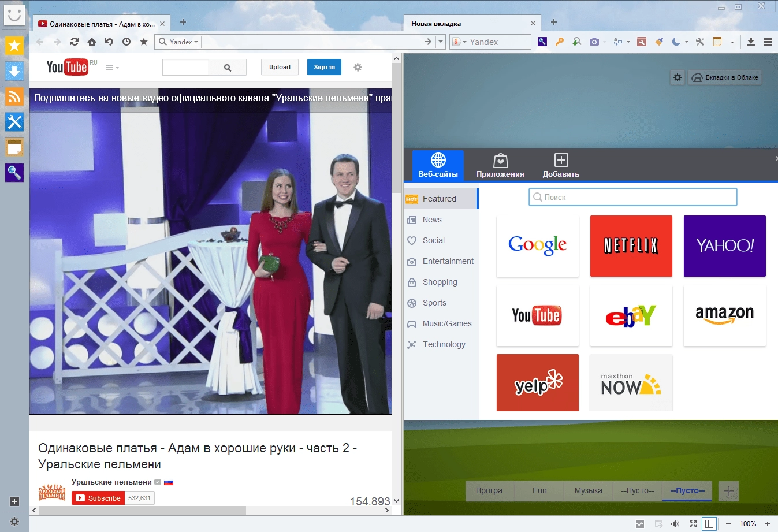Click the undo closed tab arrow
The image size is (778, 532).
[x=109, y=42]
